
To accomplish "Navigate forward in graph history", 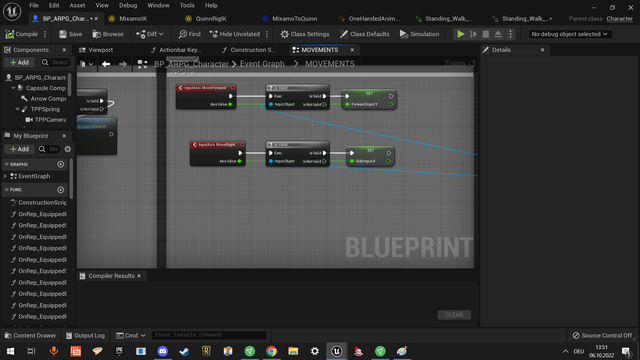I will pos(122,64).
